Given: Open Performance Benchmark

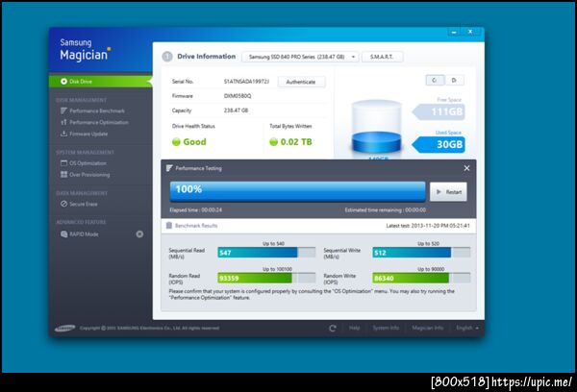Looking at the screenshot, I should click(97, 110).
